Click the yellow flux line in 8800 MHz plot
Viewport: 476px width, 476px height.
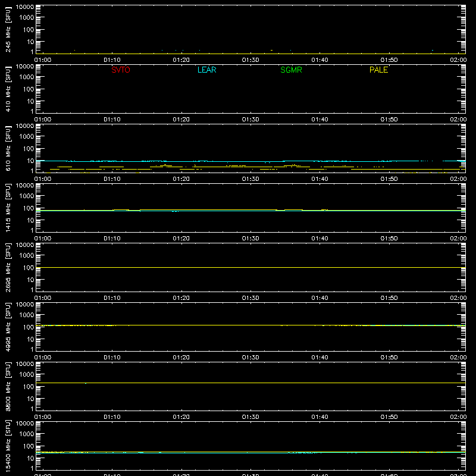(250, 383)
